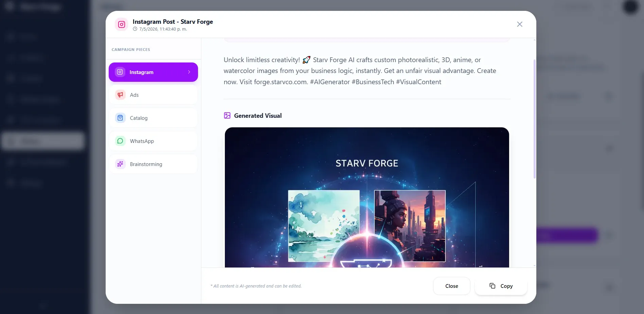This screenshot has height=314, width=644.
Task: Click the generated Starv Forge visual image
Action: (367, 198)
